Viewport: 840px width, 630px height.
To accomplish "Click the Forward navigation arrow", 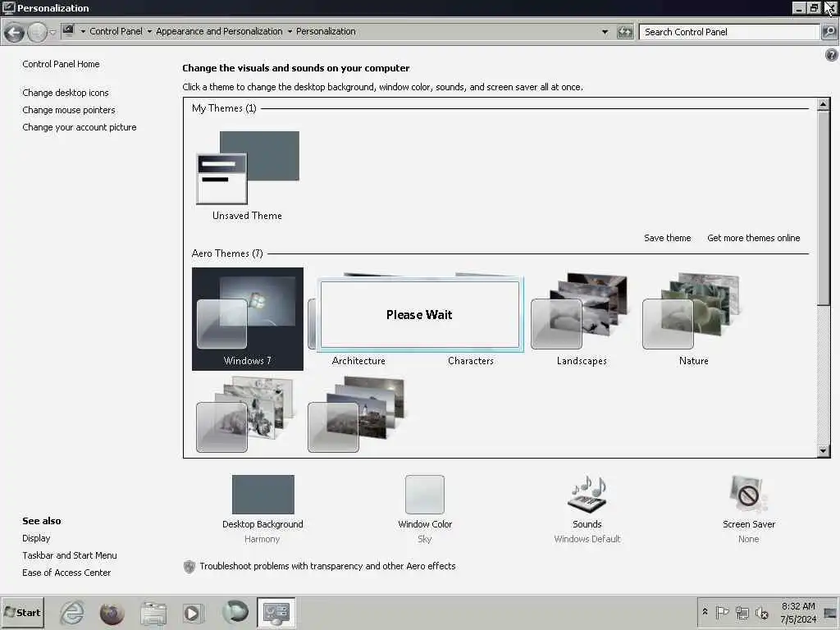I will pos(37,33).
